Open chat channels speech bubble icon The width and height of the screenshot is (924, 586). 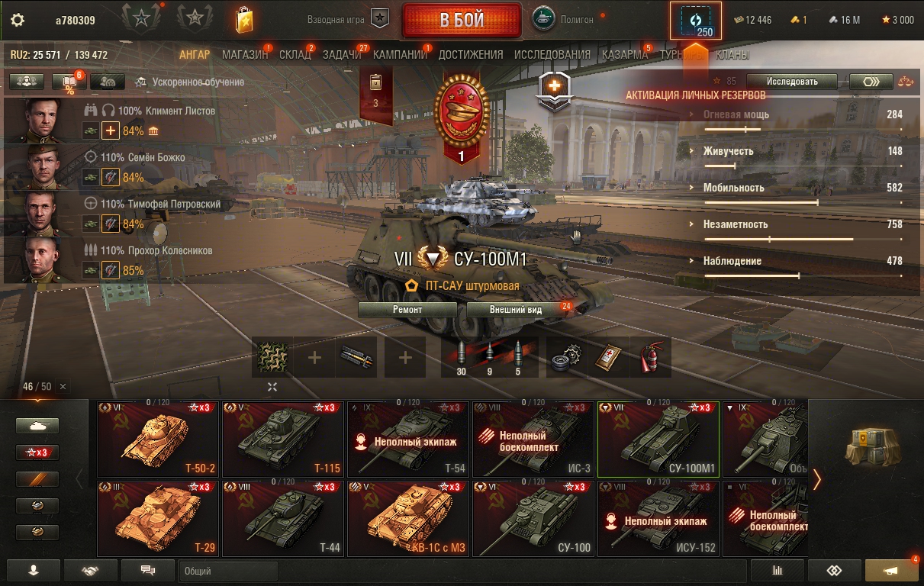(148, 571)
